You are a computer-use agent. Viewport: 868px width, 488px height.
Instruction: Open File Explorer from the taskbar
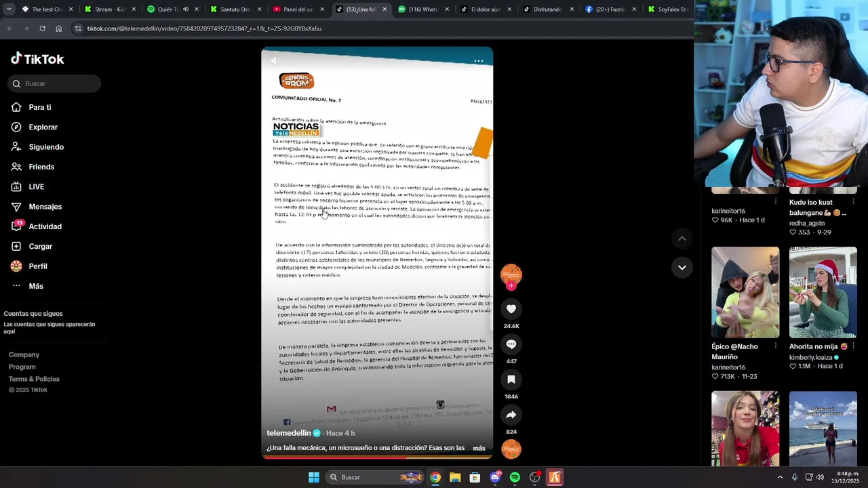pyautogui.click(x=455, y=477)
